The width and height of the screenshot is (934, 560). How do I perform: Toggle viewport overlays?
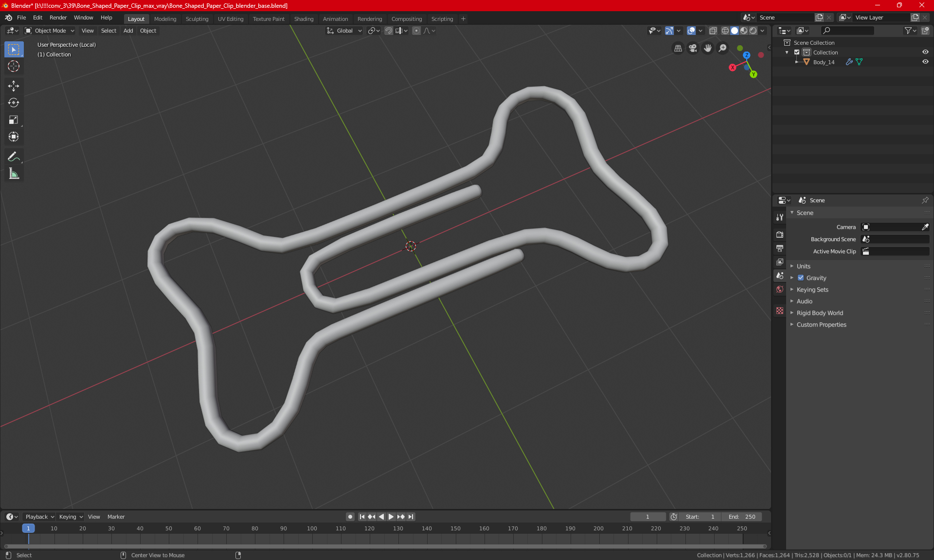tap(691, 31)
